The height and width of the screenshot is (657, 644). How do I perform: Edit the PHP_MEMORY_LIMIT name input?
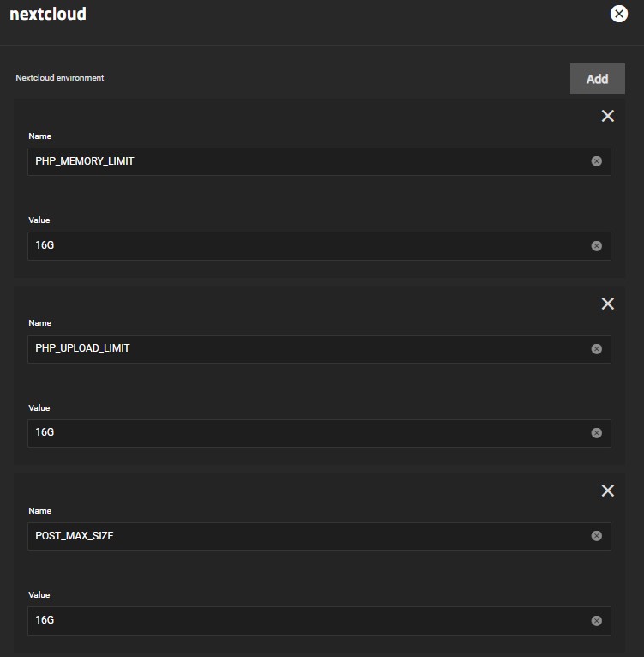point(300,161)
